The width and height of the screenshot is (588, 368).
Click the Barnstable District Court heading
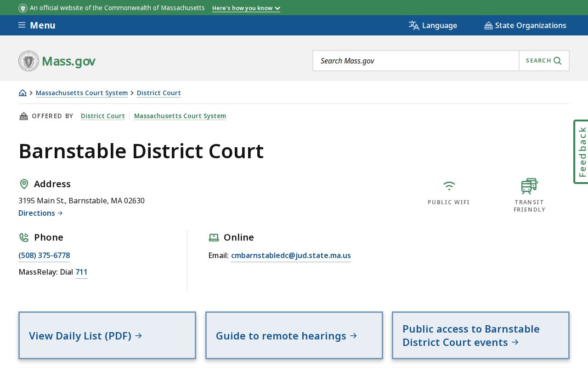coord(141,151)
